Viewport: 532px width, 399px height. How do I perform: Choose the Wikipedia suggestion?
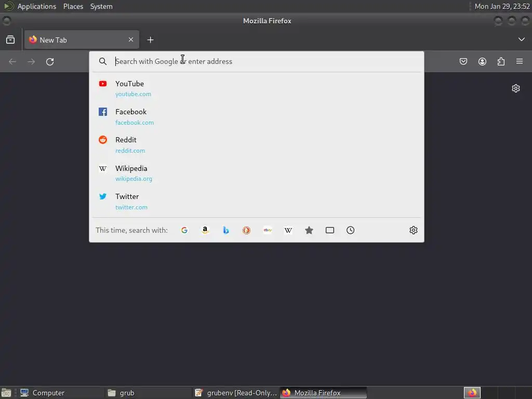[x=257, y=174]
